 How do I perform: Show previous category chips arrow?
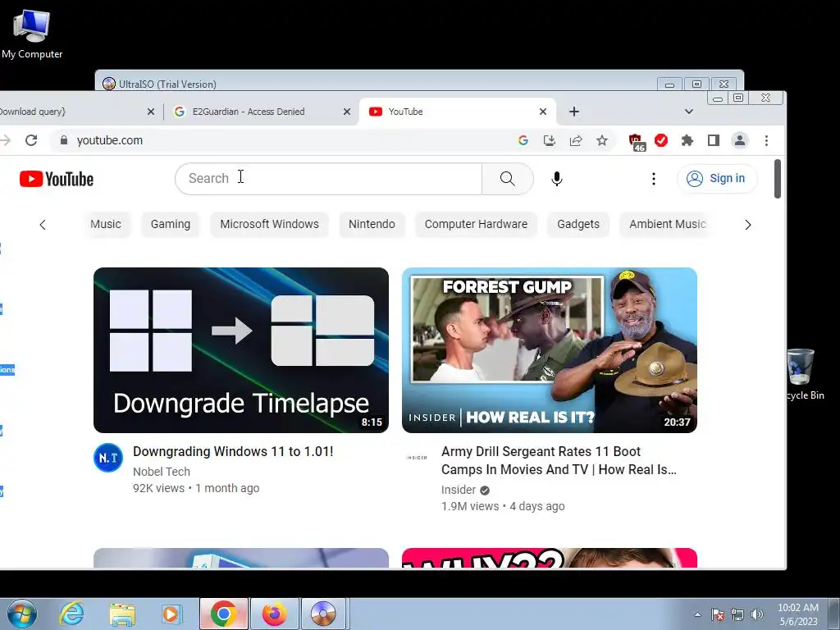click(x=43, y=225)
